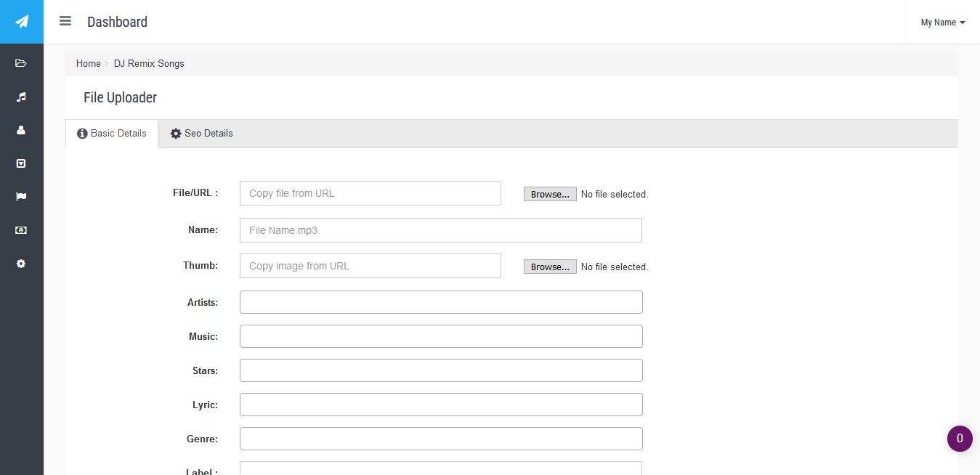Open the music note sidebar icon
Screen dimensions: 980x475
coord(21,97)
